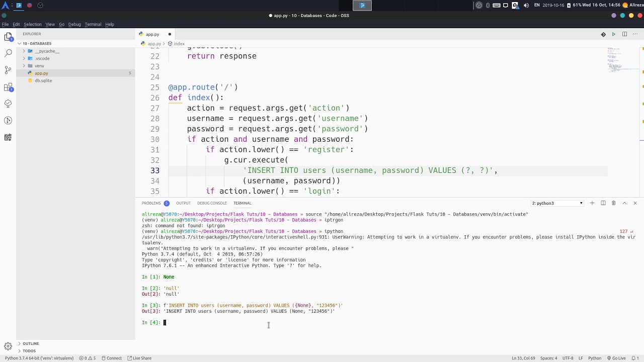Change language mode via Python status item
Image resolution: width=644 pixels, height=362 pixels.
pyautogui.click(x=595, y=358)
